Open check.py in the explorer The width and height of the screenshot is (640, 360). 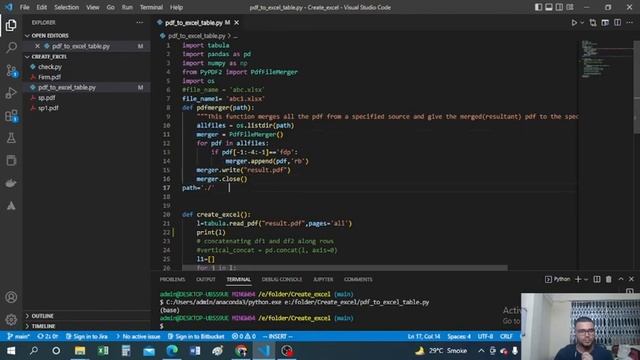pyautogui.click(x=50, y=67)
